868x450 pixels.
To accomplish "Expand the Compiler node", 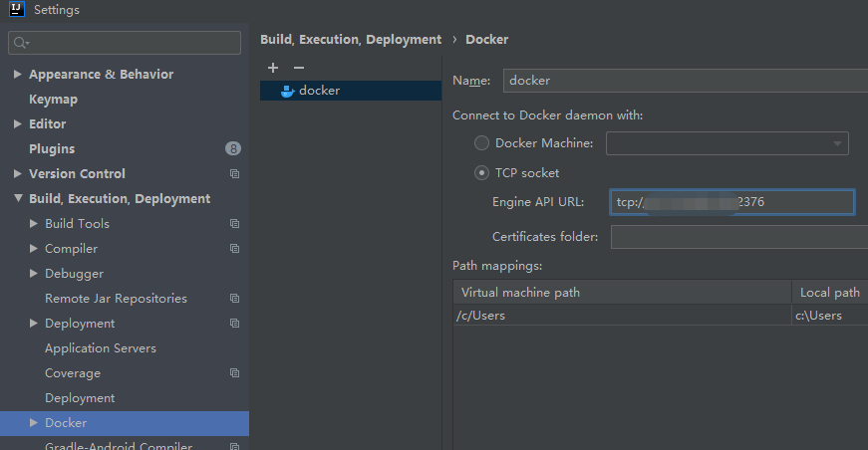I will [x=33, y=248].
